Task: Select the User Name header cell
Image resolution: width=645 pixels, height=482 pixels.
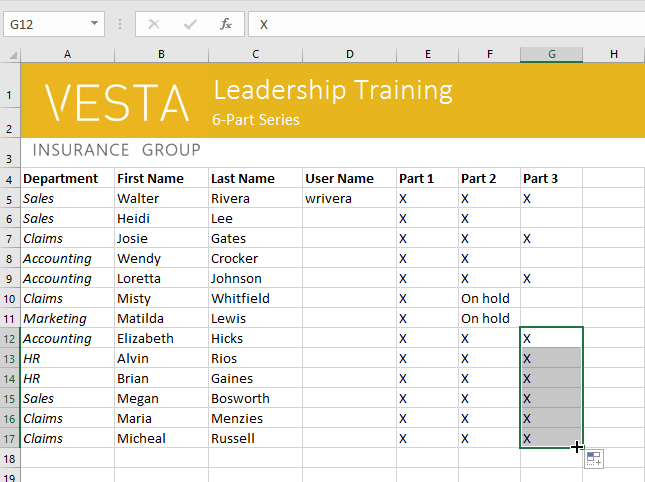Action: (x=349, y=178)
